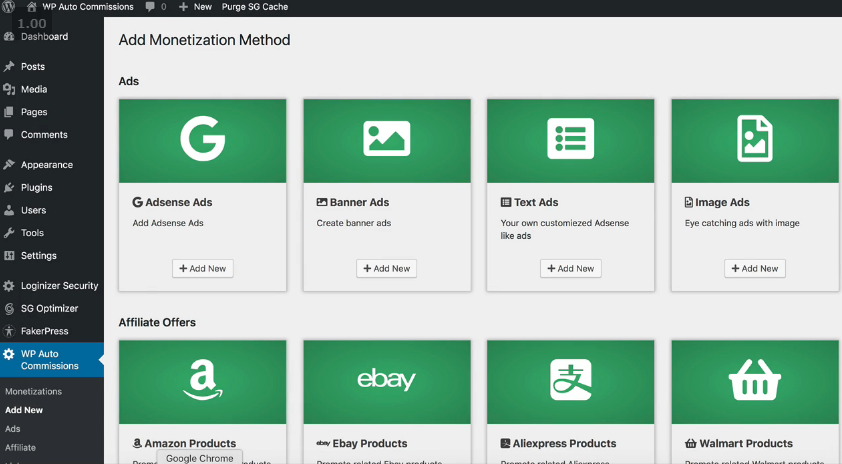The height and width of the screenshot is (464, 842).
Task: Click the Appearance paintbrush icon
Action: click(9, 164)
